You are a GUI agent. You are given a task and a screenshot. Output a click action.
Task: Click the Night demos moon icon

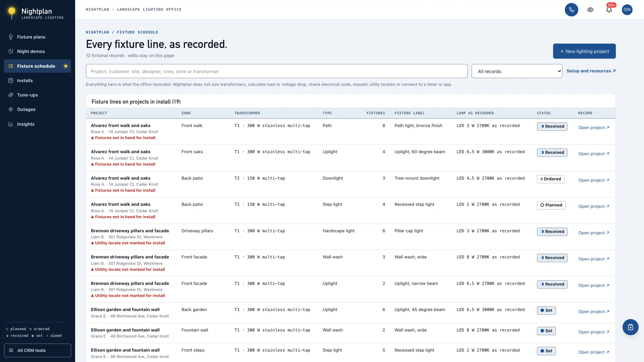(x=11, y=51)
